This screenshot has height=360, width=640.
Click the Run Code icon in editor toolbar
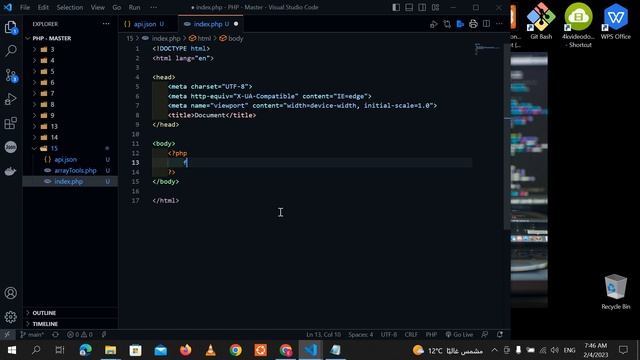click(x=433, y=24)
